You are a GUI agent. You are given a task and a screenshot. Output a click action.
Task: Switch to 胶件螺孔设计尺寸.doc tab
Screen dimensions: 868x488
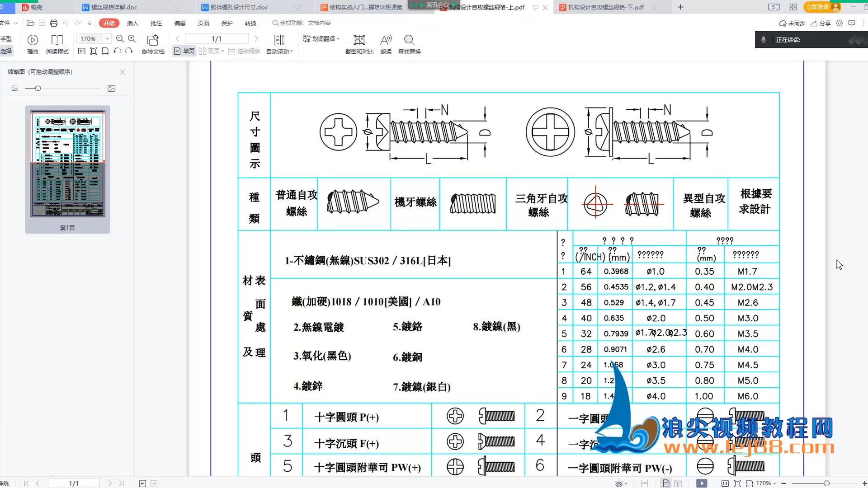(239, 7)
